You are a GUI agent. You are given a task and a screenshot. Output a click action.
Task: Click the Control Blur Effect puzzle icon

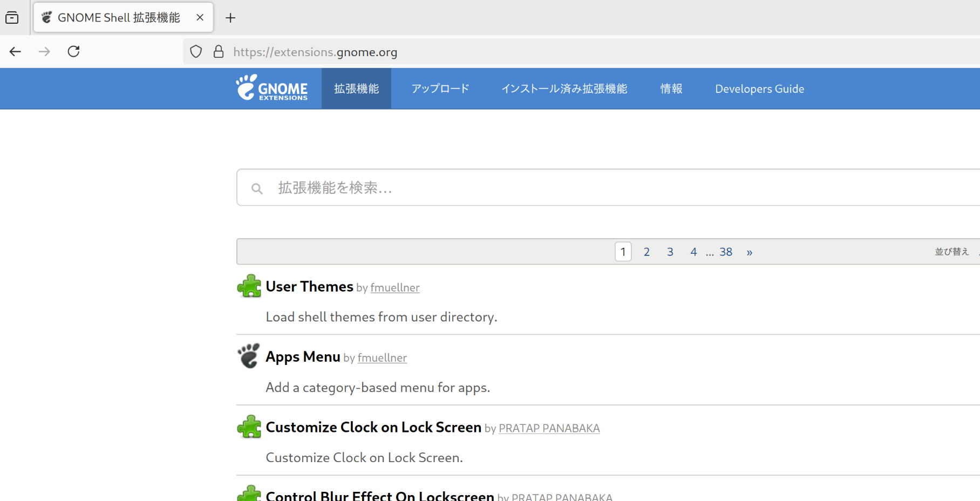(249, 493)
